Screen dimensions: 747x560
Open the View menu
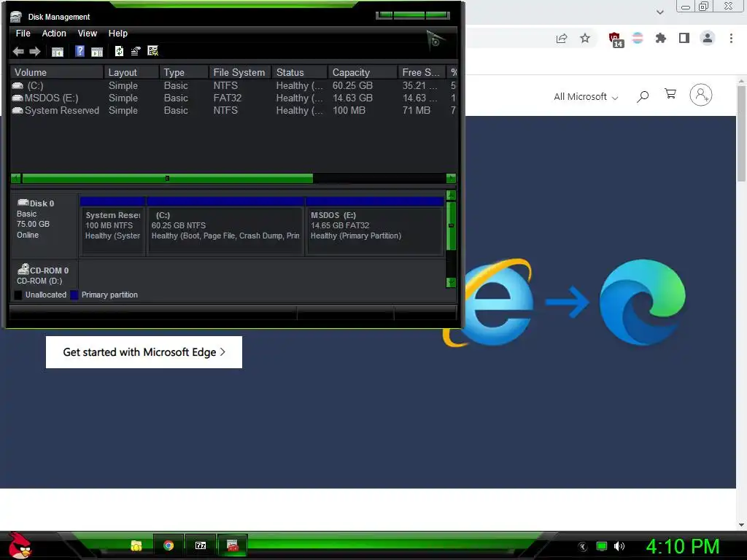point(88,34)
